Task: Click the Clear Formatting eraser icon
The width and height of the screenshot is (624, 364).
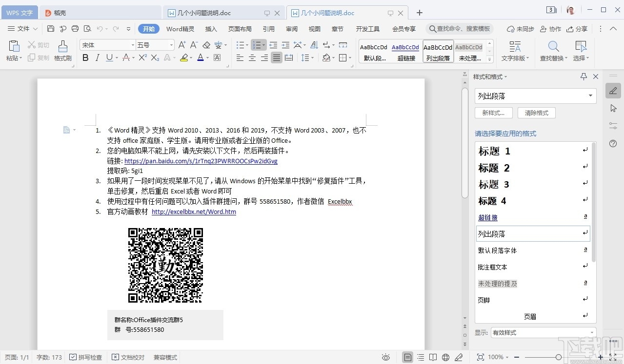Action: point(206,45)
